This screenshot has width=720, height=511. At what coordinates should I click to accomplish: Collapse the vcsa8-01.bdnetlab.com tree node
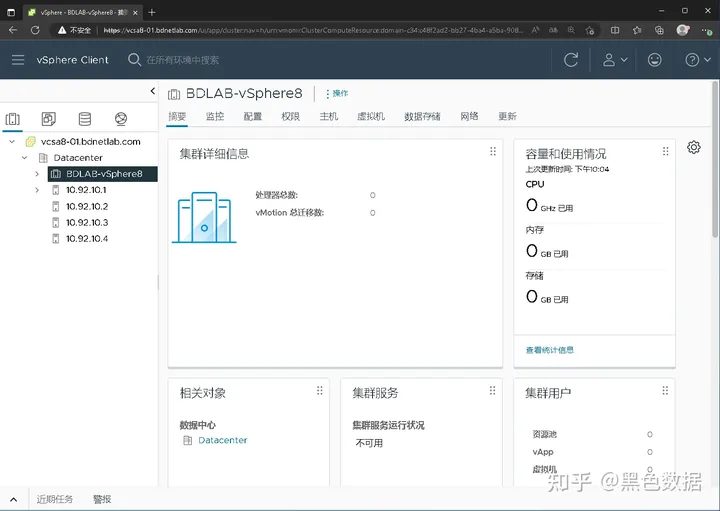click(12, 141)
